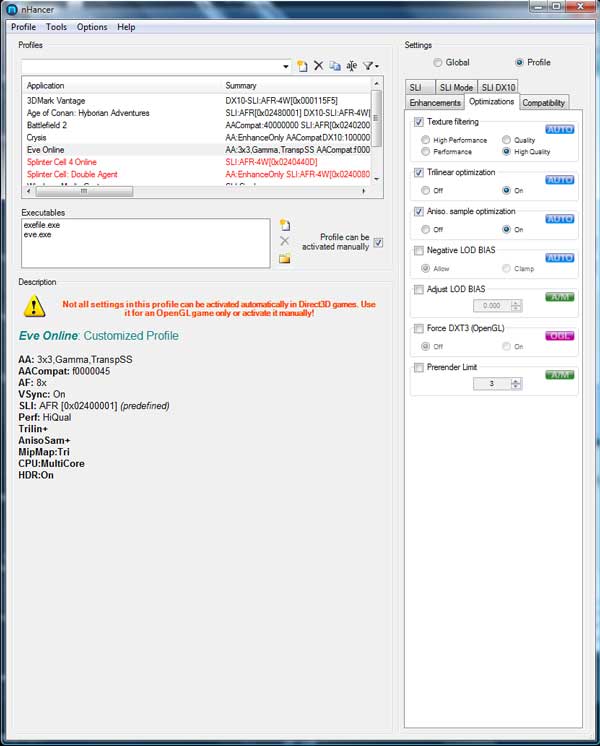Open the Profile menu

pos(23,27)
